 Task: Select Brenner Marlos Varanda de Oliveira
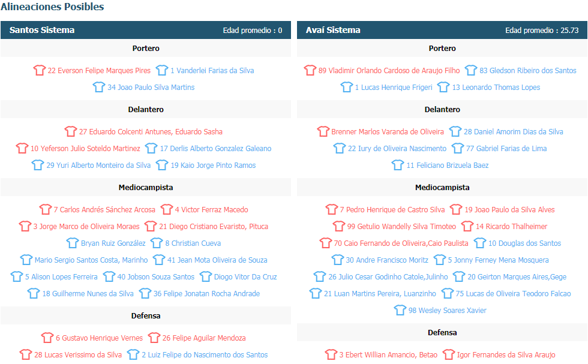pyautogui.click(x=388, y=131)
